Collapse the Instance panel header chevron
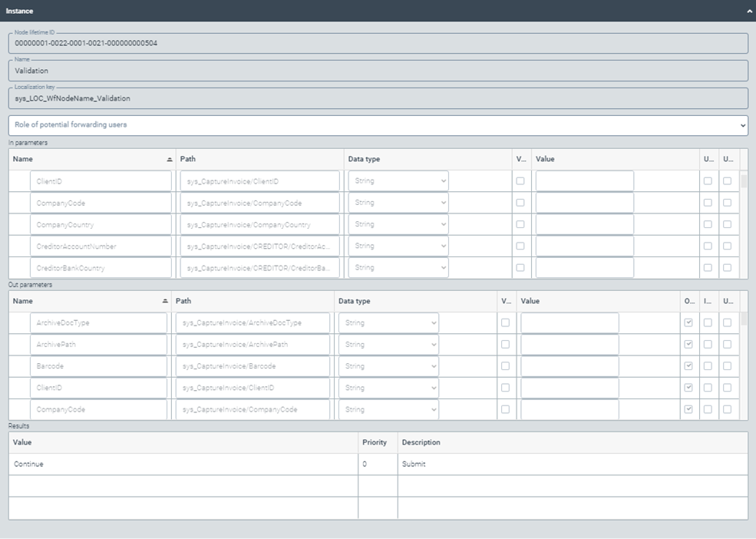This screenshot has width=756, height=539. click(x=750, y=11)
